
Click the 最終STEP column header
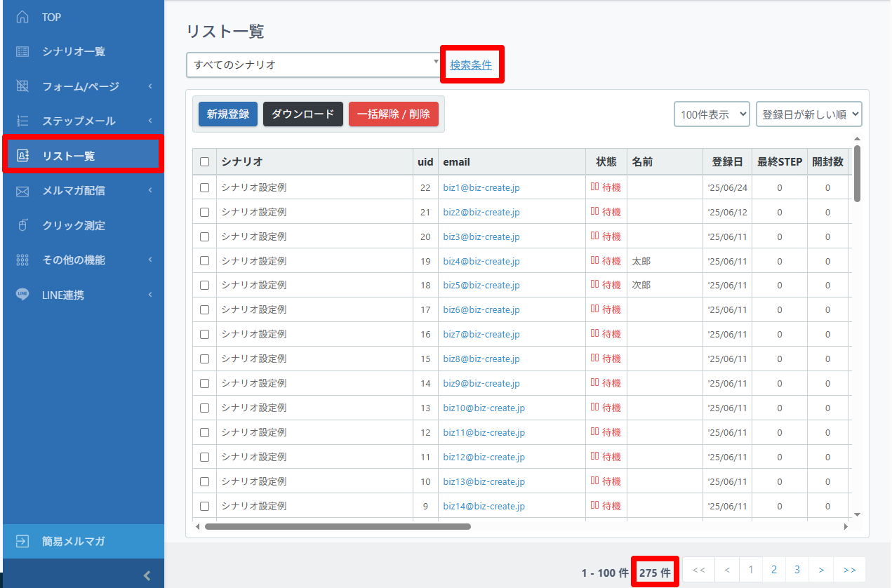(x=780, y=161)
